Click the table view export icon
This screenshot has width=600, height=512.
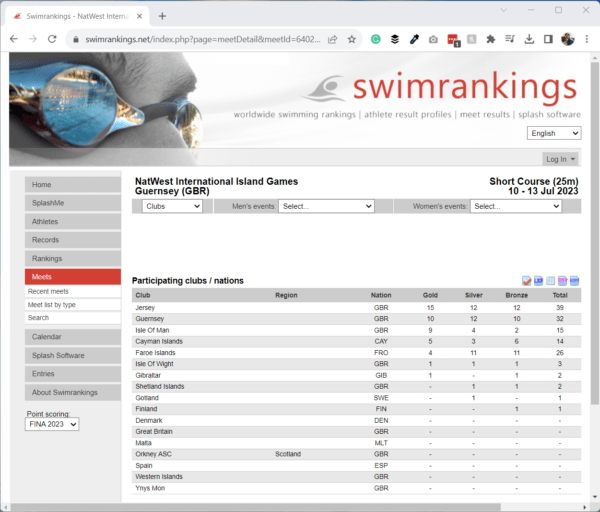point(550,280)
